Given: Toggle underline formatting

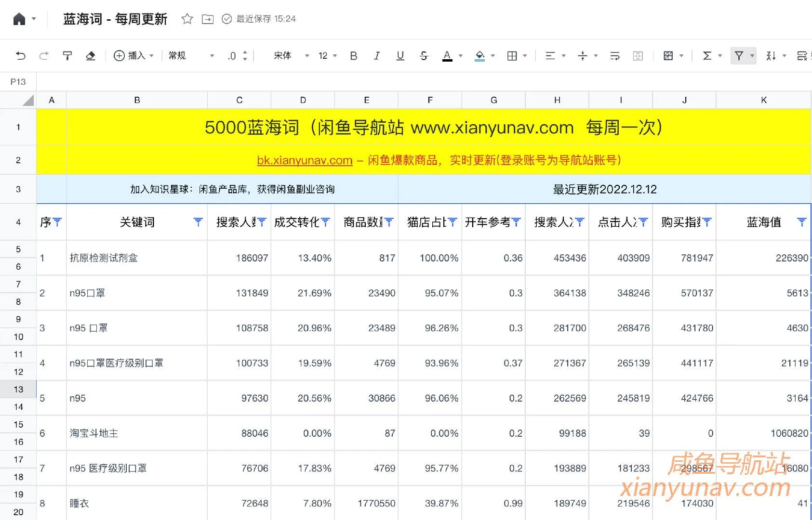Looking at the screenshot, I should 400,56.
